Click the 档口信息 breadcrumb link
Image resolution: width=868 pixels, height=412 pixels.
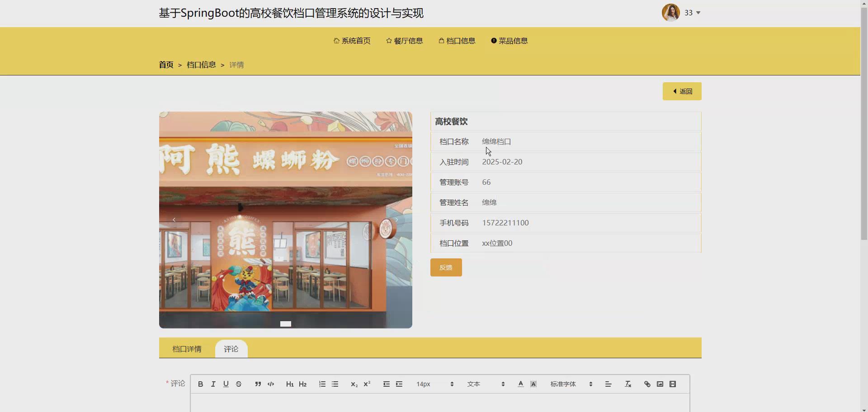tap(201, 65)
